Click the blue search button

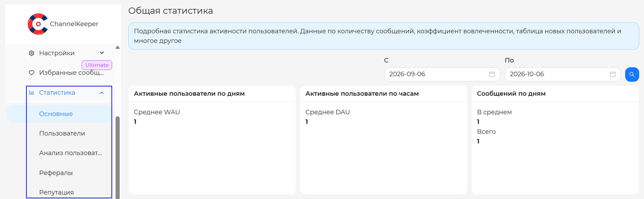632,74
